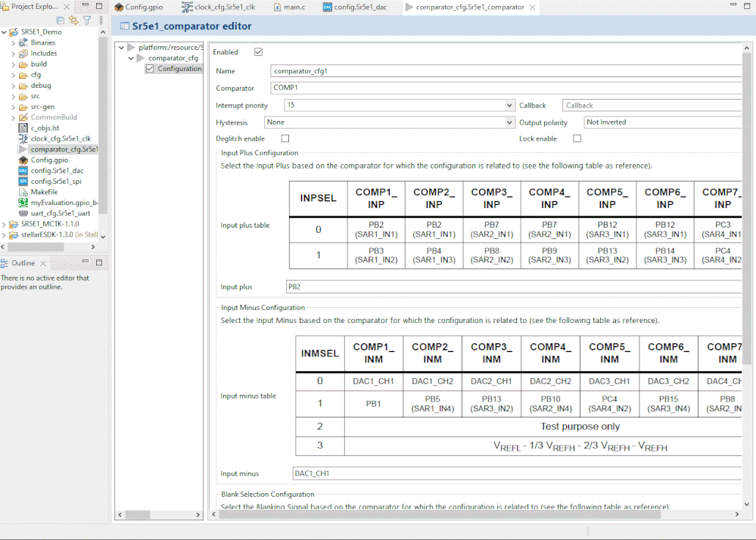Open Project Explorer view menu (three dots)
Image resolution: width=756 pixels, height=540 pixels.
pos(101,20)
